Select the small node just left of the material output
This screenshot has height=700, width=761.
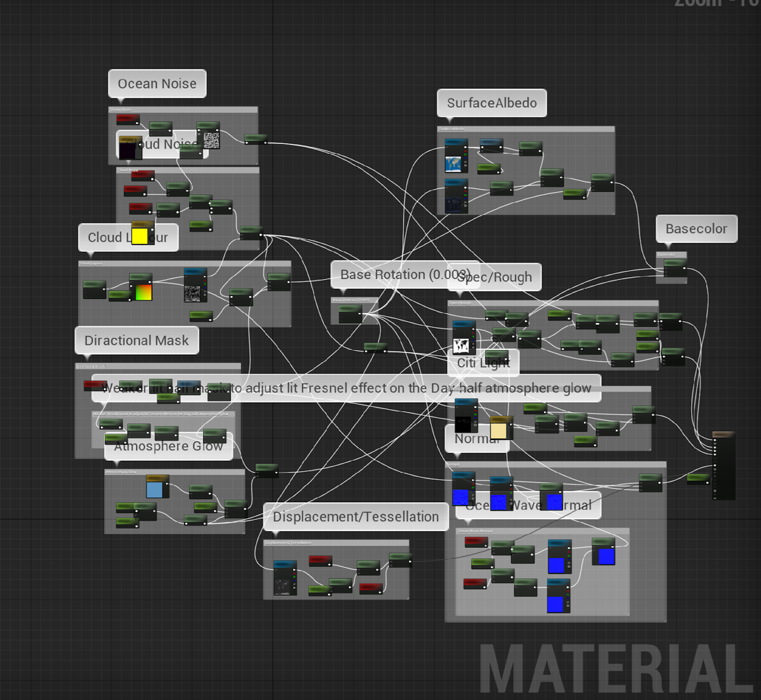698,479
